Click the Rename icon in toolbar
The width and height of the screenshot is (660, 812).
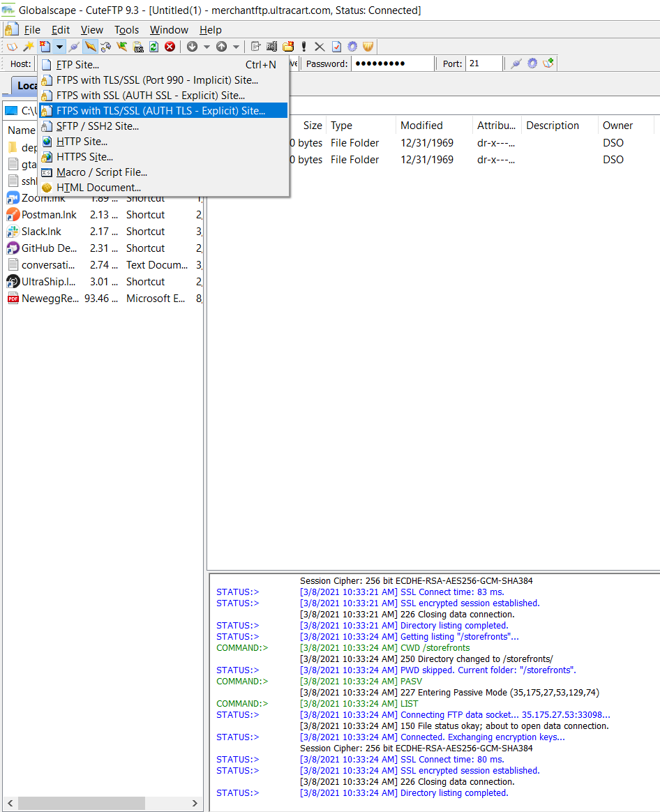(x=271, y=47)
